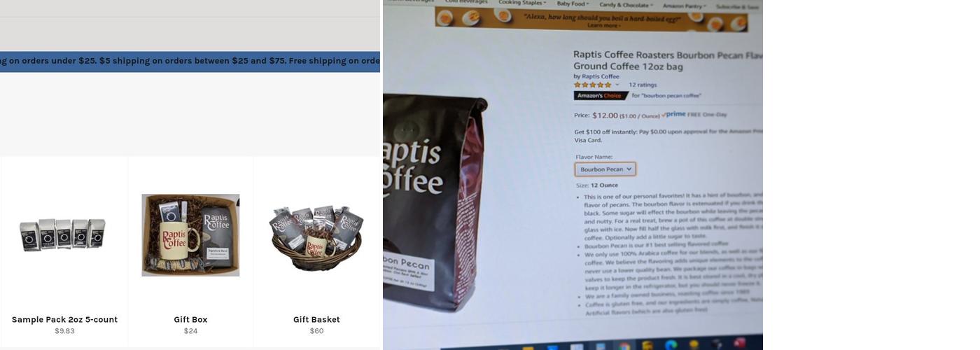The image size is (980, 350).
Task: Launch Microsoft Edge in the taskbar
Action: click(671, 345)
